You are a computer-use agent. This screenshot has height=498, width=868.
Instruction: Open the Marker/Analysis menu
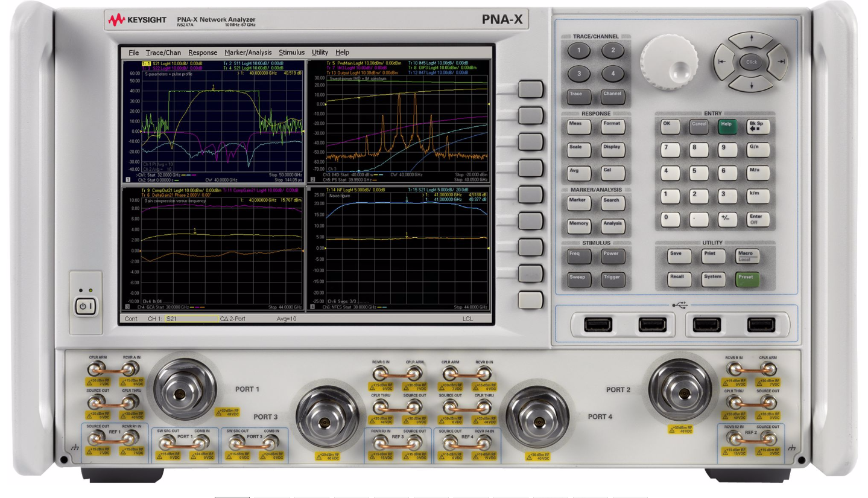pos(248,53)
